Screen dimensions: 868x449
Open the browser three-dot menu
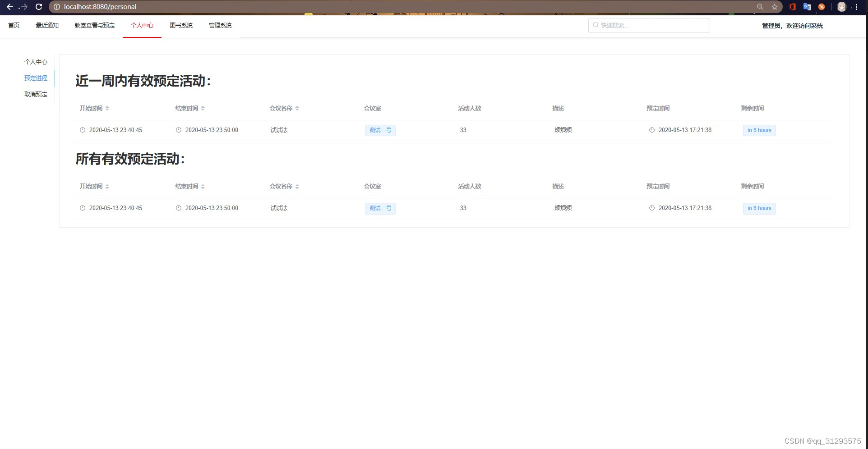(856, 7)
